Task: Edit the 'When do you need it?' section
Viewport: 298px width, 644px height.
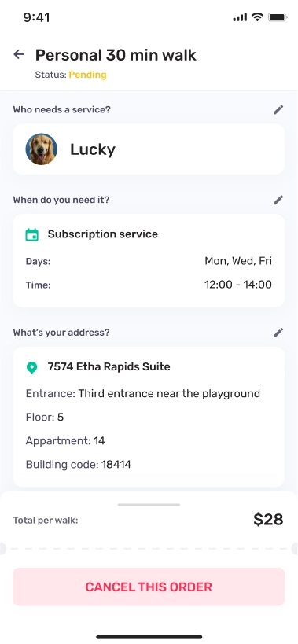Action: pyautogui.click(x=278, y=200)
